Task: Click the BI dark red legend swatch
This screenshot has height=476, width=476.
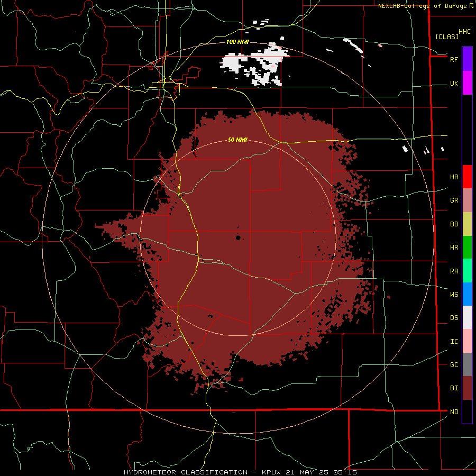Action: [x=467, y=388]
